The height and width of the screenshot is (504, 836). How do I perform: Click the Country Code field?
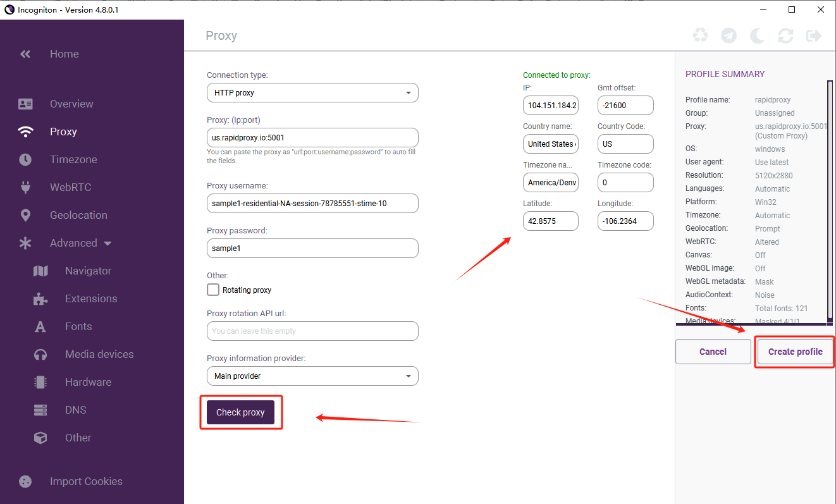625,144
